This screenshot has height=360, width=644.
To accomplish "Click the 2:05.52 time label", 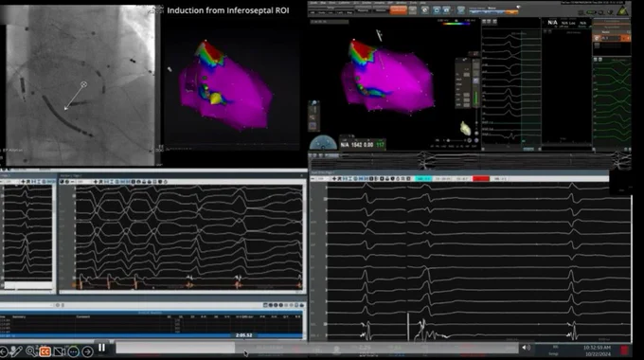I will coord(243,335).
